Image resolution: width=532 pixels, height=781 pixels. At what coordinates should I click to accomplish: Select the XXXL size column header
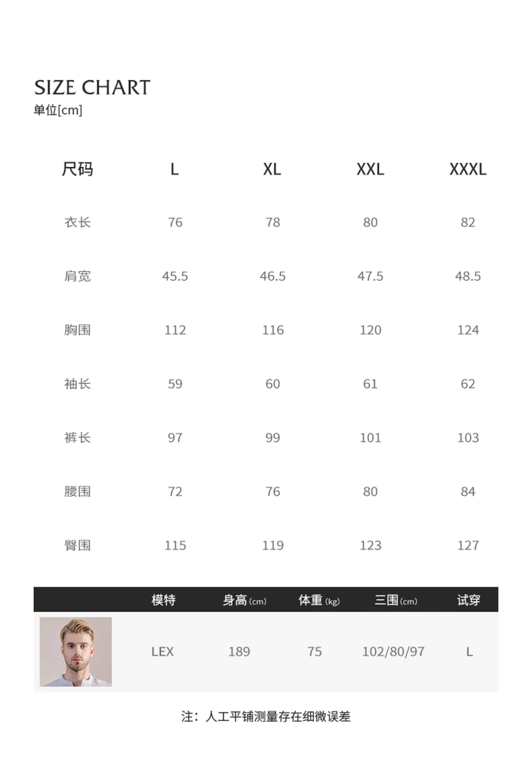pyautogui.click(x=468, y=169)
